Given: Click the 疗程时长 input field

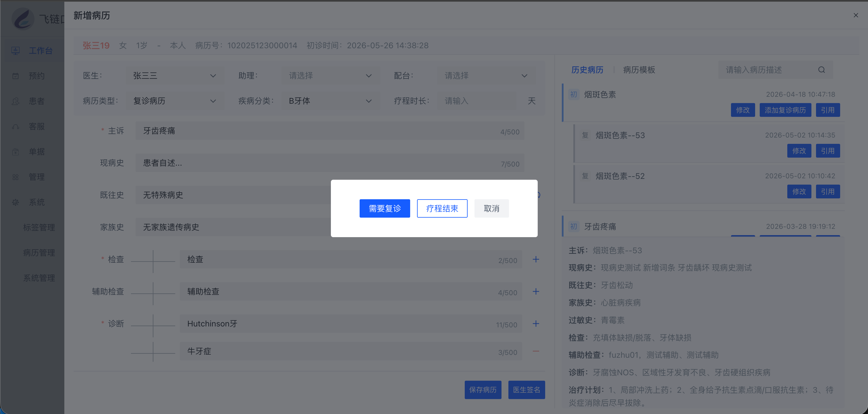Looking at the screenshot, I should pos(477,101).
